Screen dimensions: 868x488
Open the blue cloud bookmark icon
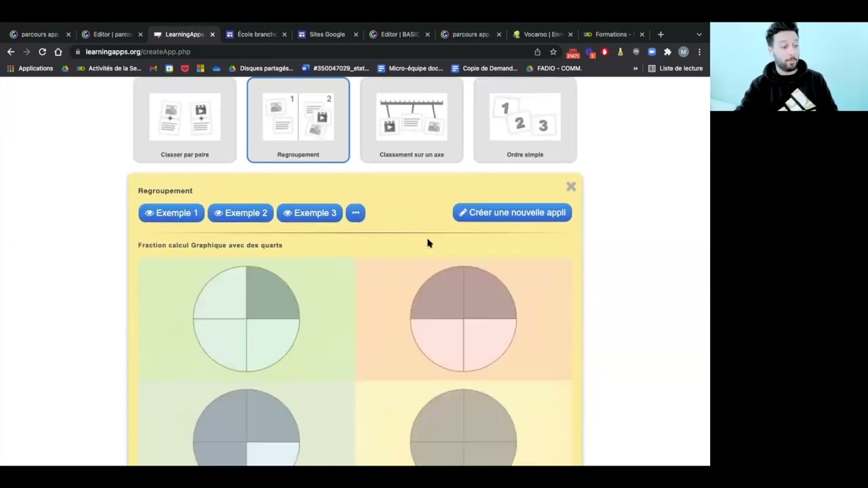[216, 68]
